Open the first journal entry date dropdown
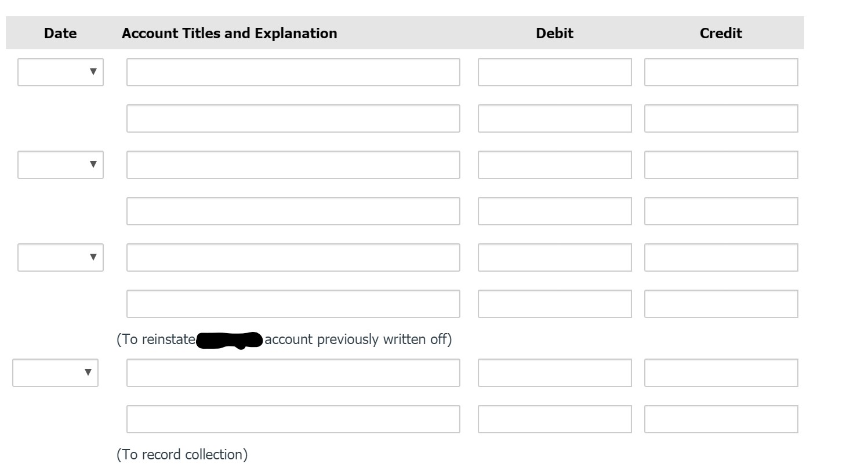Image resolution: width=868 pixels, height=475 pixels. point(60,72)
